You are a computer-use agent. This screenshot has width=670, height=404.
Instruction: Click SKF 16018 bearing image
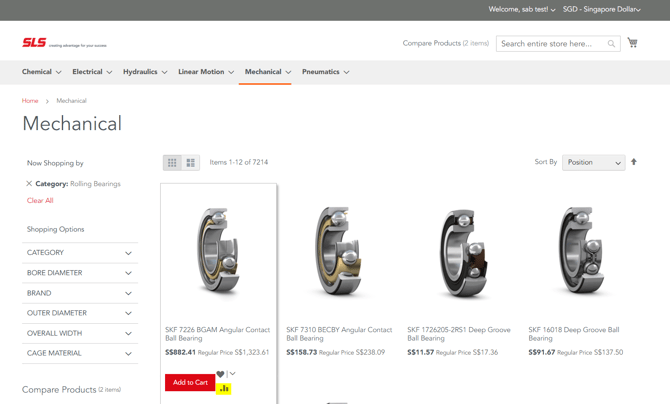pyautogui.click(x=582, y=252)
